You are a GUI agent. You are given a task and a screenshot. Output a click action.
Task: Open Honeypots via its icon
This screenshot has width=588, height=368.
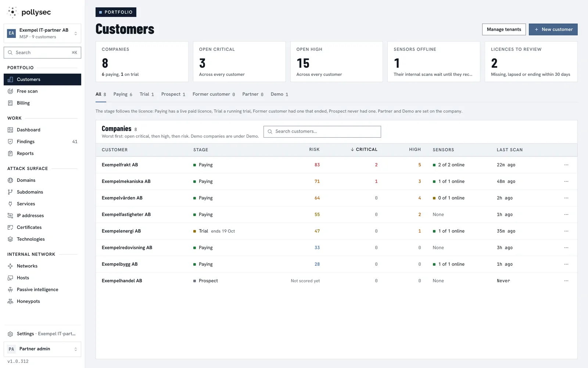coord(10,301)
